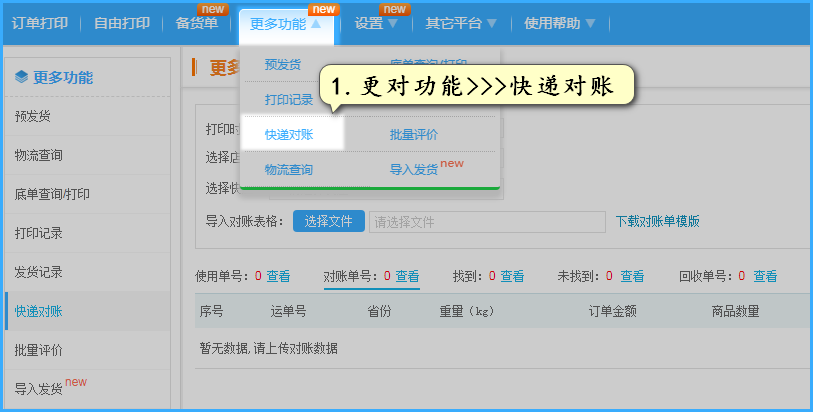Open 物流查询 in the left sidebar
This screenshot has height=412, width=813.
(x=87, y=155)
